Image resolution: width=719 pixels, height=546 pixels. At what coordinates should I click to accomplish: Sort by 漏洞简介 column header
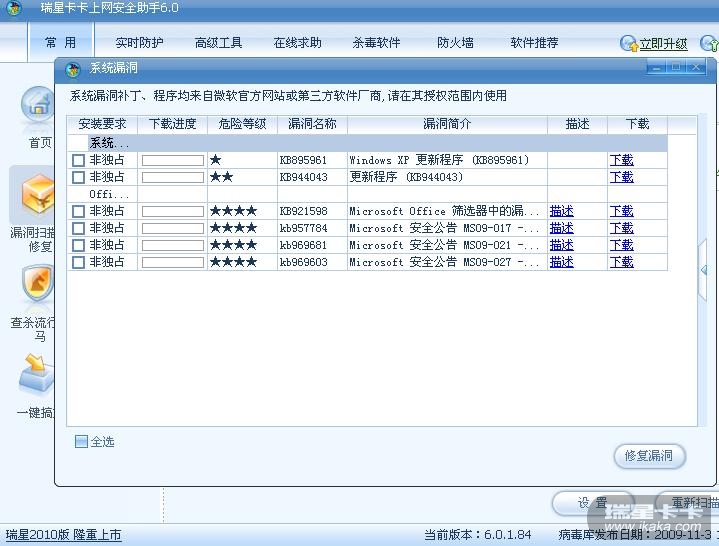(x=447, y=124)
